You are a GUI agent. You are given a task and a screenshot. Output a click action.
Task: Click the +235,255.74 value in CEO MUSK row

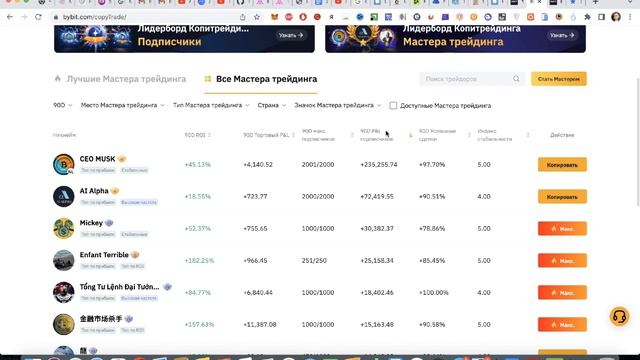379,164
